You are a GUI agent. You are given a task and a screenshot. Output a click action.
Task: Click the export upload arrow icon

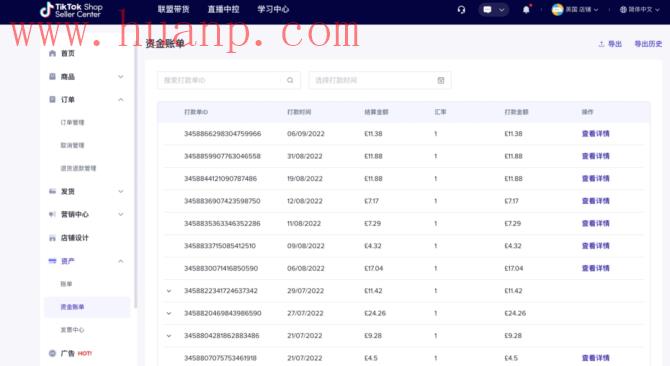(601, 44)
